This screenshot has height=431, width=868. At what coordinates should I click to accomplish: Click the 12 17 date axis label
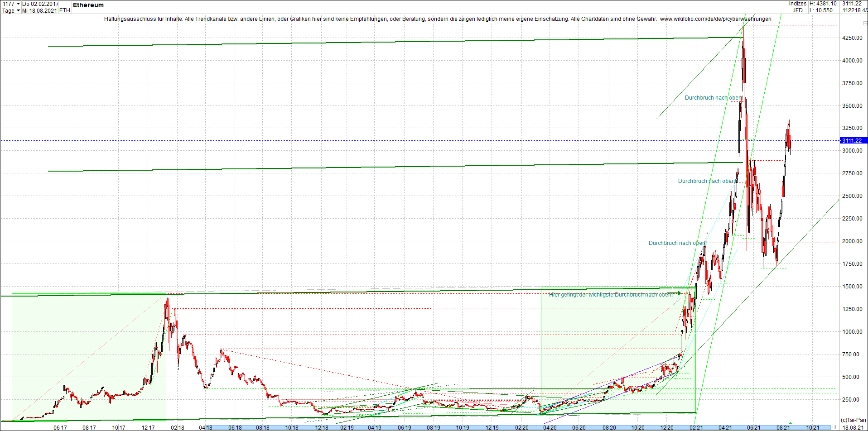(x=148, y=428)
